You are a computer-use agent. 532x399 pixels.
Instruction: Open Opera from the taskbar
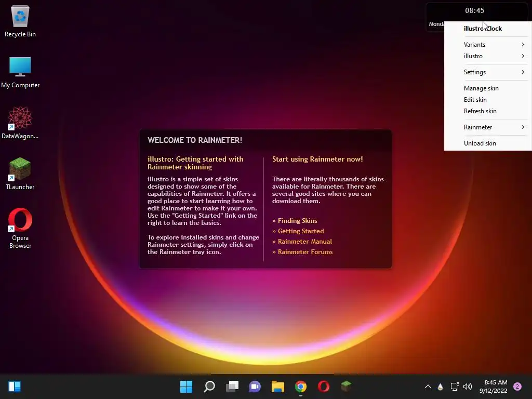click(323, 387)
